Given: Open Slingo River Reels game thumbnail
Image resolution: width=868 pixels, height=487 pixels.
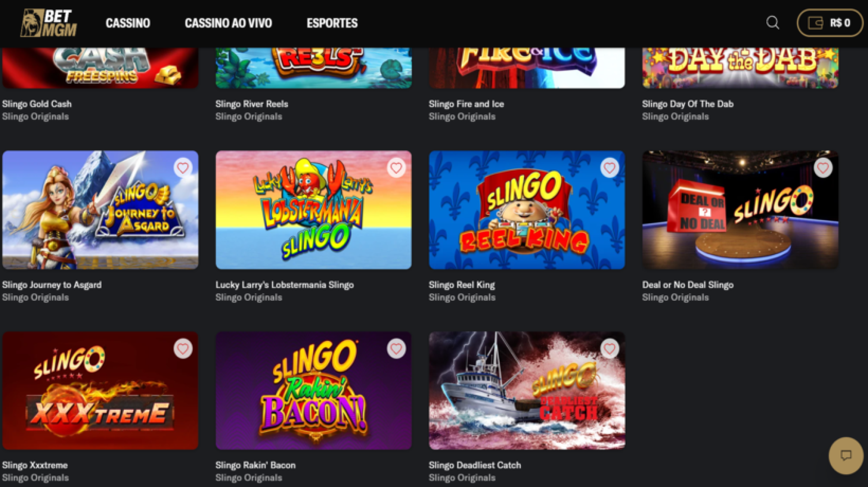Looking at the screenshot, I should [x=314, y=68].
